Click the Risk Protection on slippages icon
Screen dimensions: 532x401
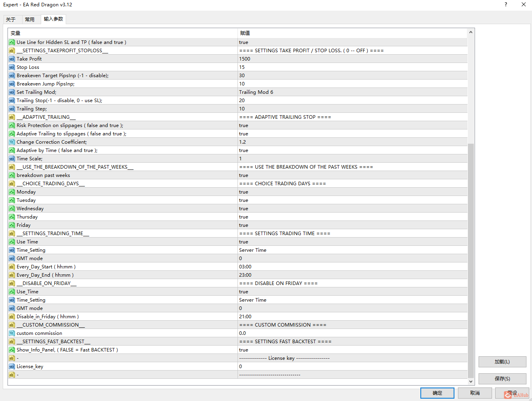click(12, 125)
